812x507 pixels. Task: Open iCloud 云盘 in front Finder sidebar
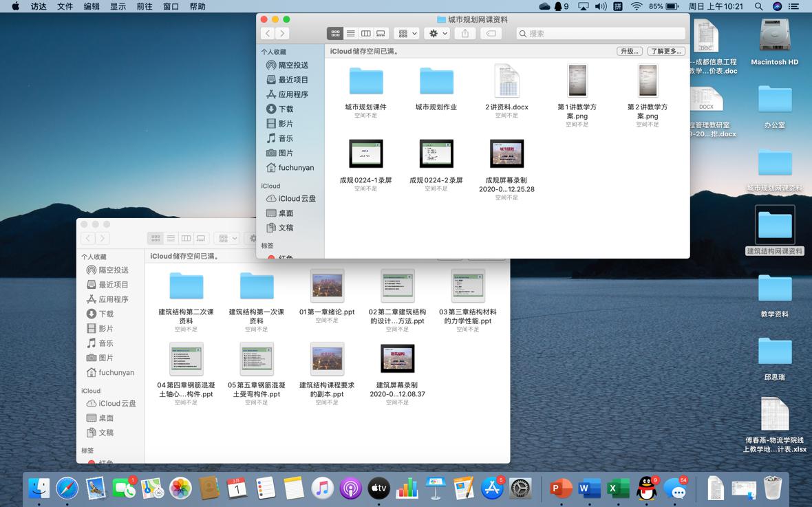pos(297,198)
